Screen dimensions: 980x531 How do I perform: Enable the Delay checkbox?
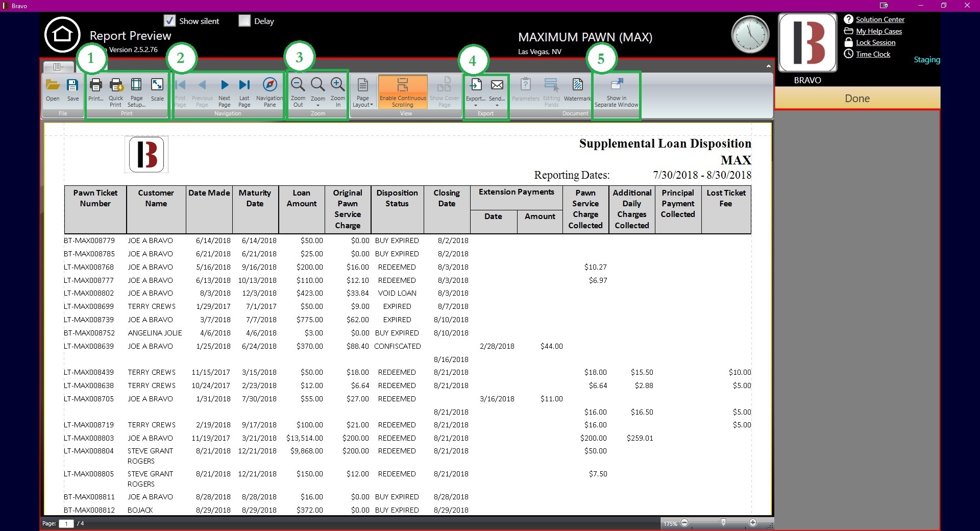244,21
